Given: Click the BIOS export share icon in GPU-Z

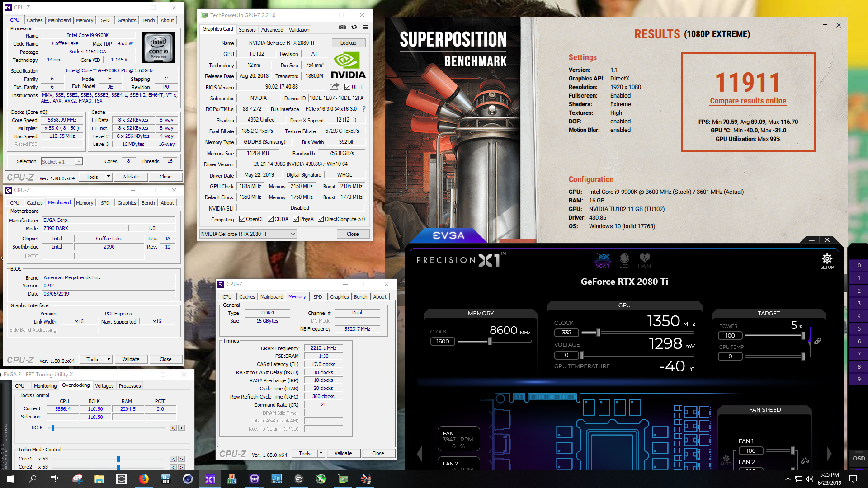Looking at the screenshot, I should click(334, 87).
